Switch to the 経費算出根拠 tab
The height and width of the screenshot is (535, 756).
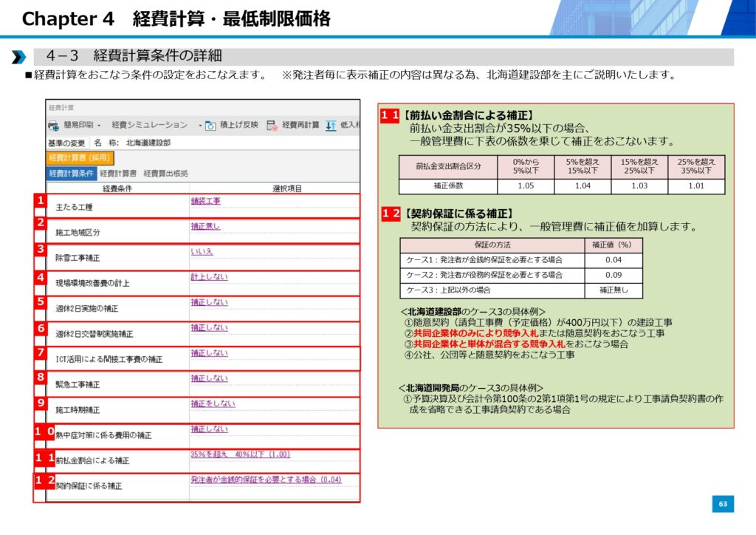(165, 173)
